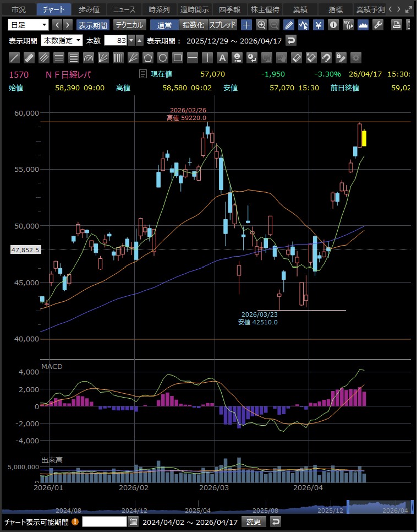Pick the text annotation tool

[x=222, y=58]
